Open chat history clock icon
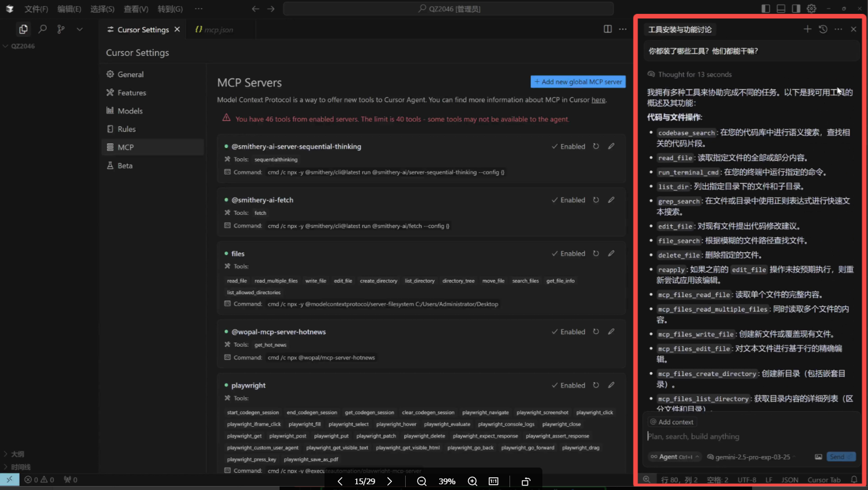Image resolution: width=868 pixels, height=490 pixels. [x=822, y=29]
